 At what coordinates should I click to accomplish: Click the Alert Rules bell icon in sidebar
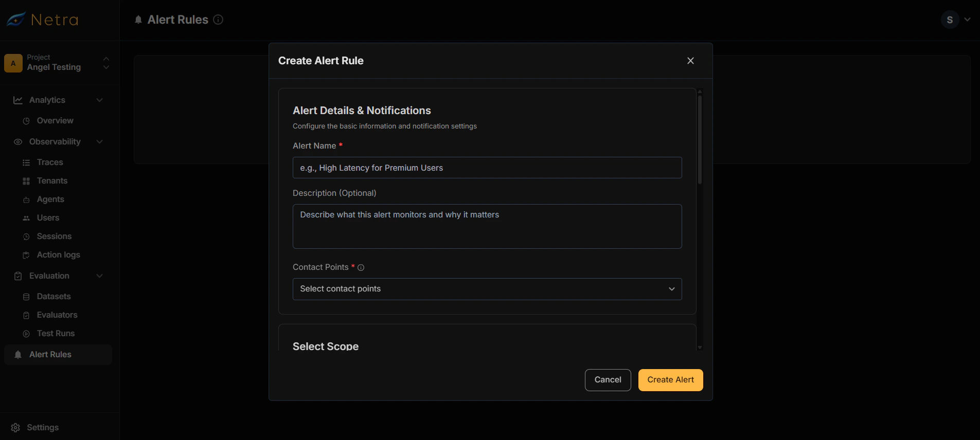(18, 355)
